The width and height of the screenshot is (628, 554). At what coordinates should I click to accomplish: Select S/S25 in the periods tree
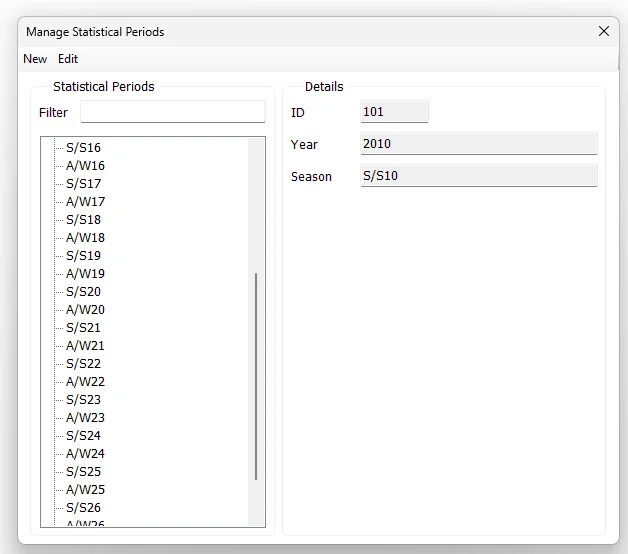click(x=83, y=472)
